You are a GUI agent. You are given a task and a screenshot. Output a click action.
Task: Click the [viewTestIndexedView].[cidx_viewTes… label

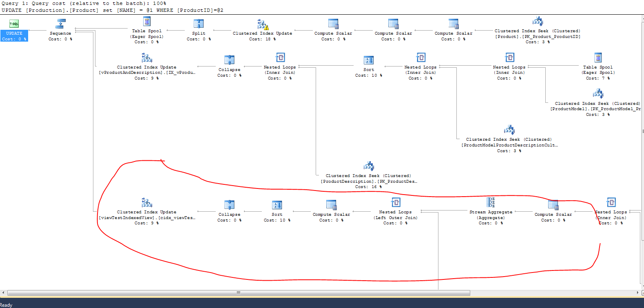tap(147, 217)
